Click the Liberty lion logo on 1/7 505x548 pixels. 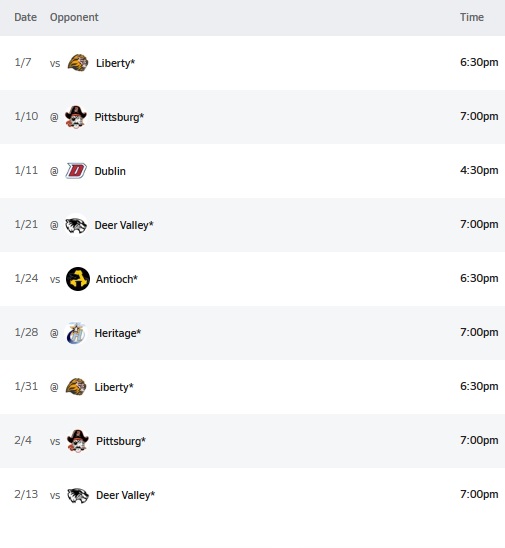tap(78, 63)
